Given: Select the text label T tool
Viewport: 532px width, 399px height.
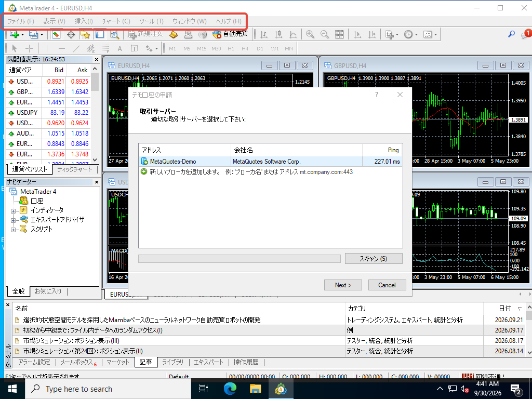Looking at the screenshot, I should click(135, 48).
